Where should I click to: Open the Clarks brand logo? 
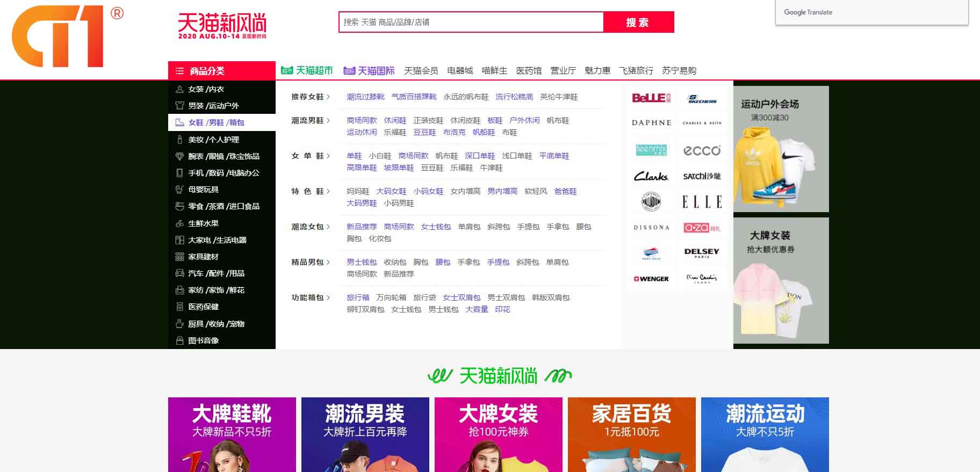pyautogui.click(x=651, y=176)
